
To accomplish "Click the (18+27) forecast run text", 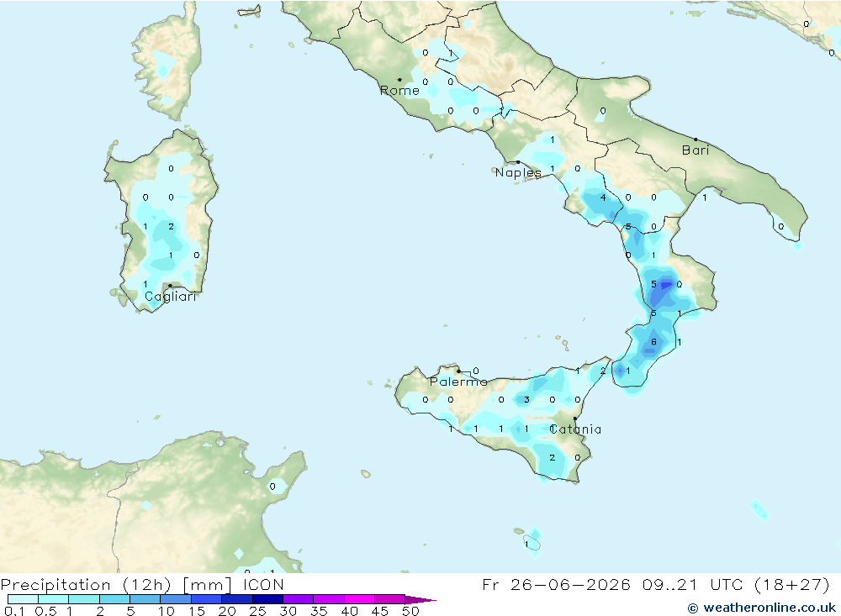I will [791, 584].
